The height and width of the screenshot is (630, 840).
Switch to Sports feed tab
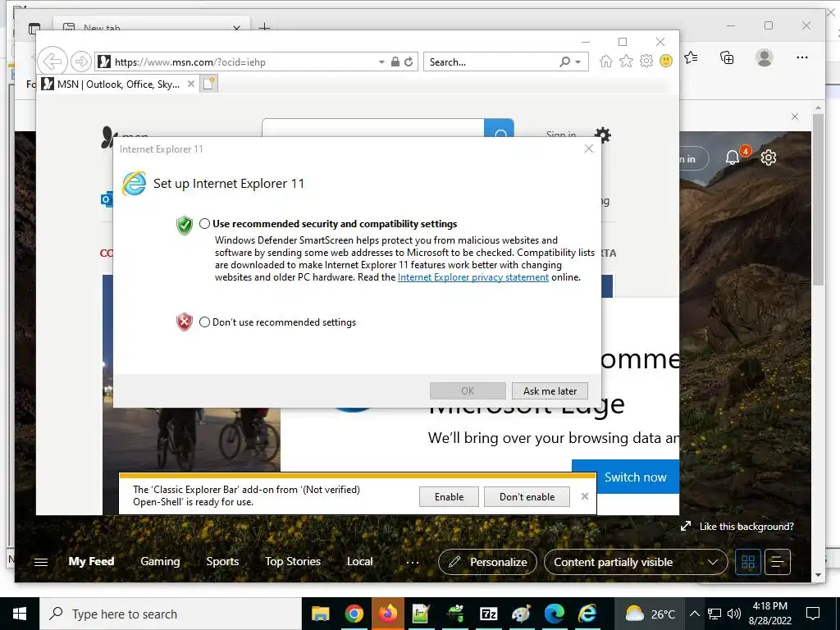click(x=222, y=561)
